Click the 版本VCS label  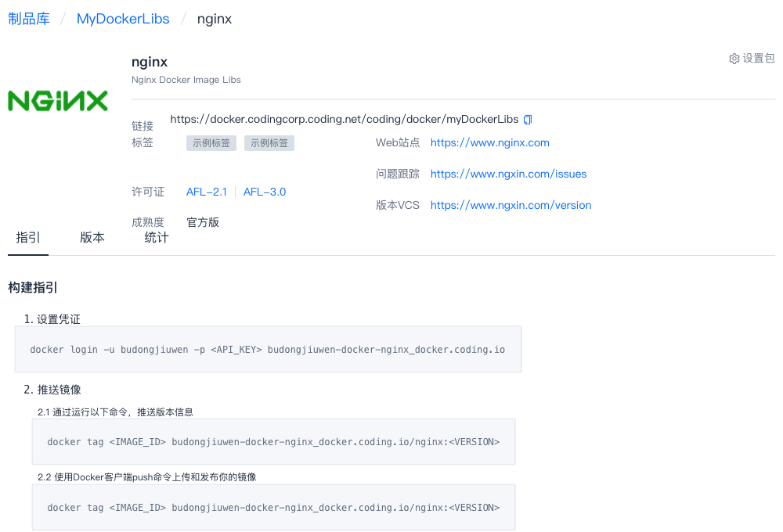398,206
